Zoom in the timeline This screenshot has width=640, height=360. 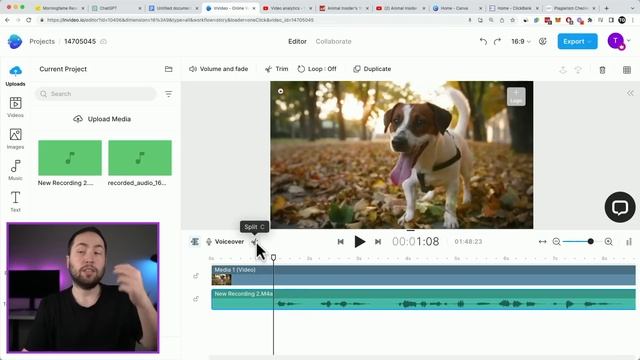(609, 242)
